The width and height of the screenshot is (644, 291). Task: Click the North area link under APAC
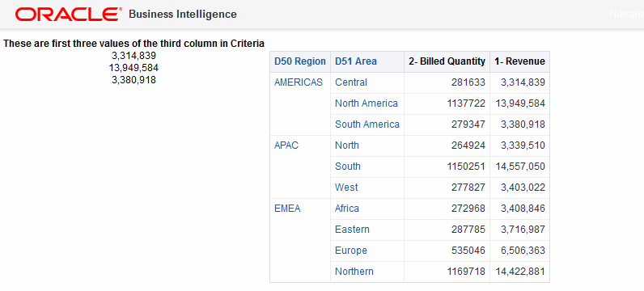[346, 145]
